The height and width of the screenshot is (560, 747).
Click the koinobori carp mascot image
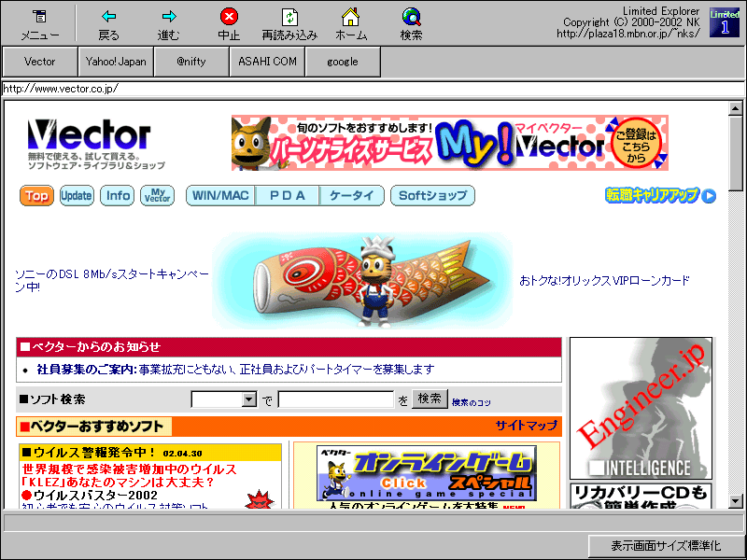[x=362, y=281]
